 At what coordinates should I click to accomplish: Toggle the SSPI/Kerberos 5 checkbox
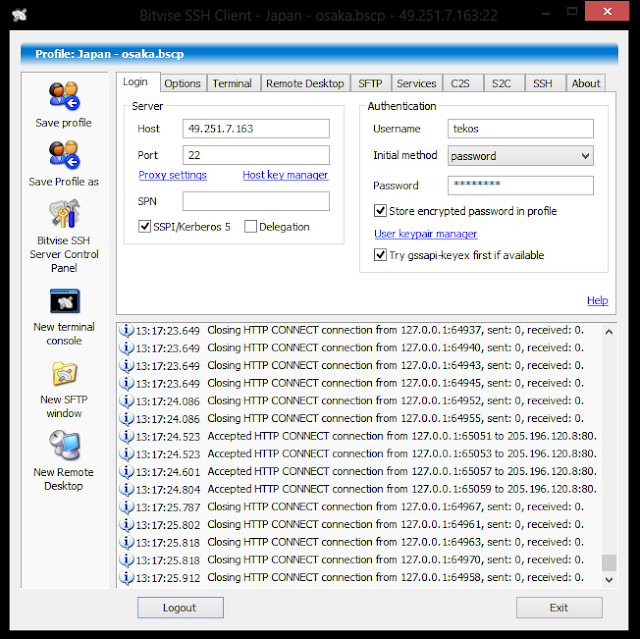(x=144, y=226)
